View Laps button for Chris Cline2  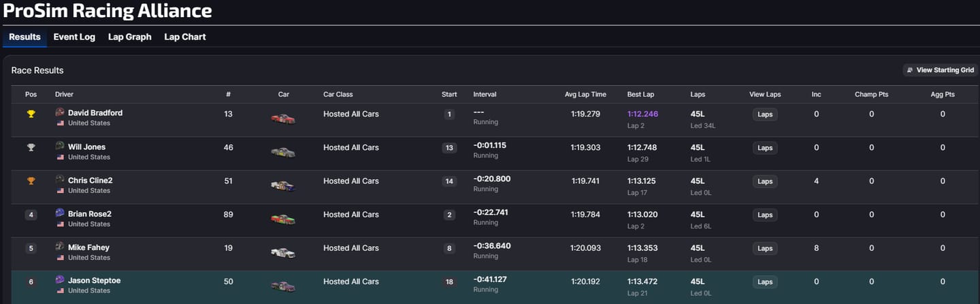(765, 181)
